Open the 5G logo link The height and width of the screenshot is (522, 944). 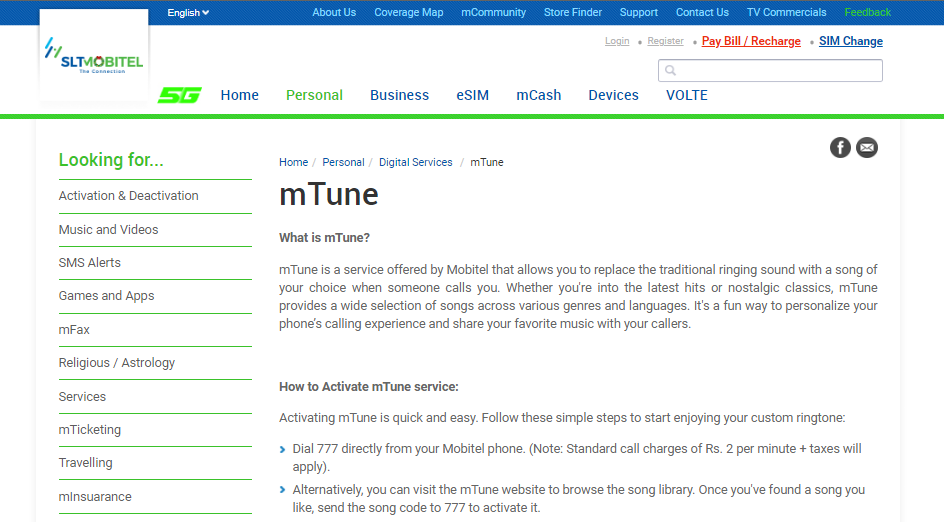[x=179, y=95]
